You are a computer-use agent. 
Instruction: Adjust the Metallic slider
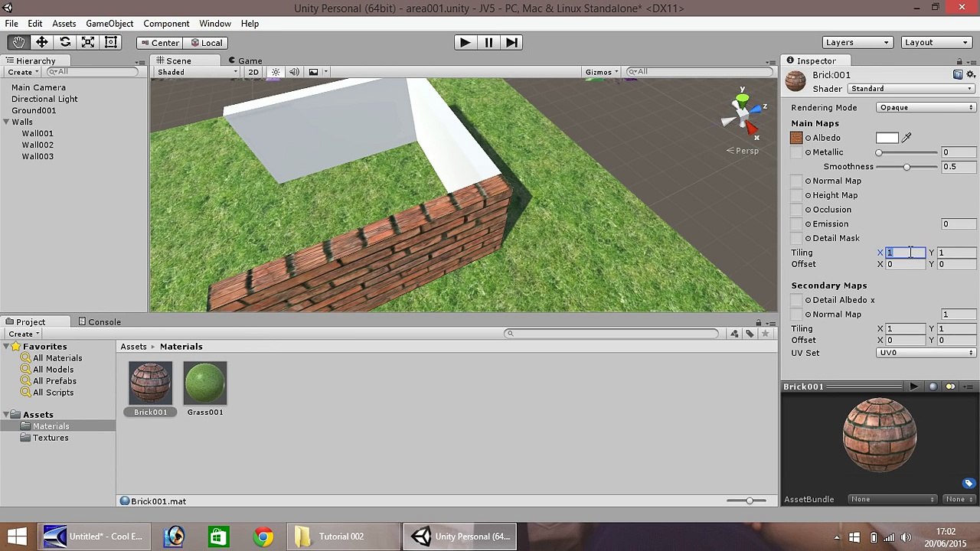(909, 152)
